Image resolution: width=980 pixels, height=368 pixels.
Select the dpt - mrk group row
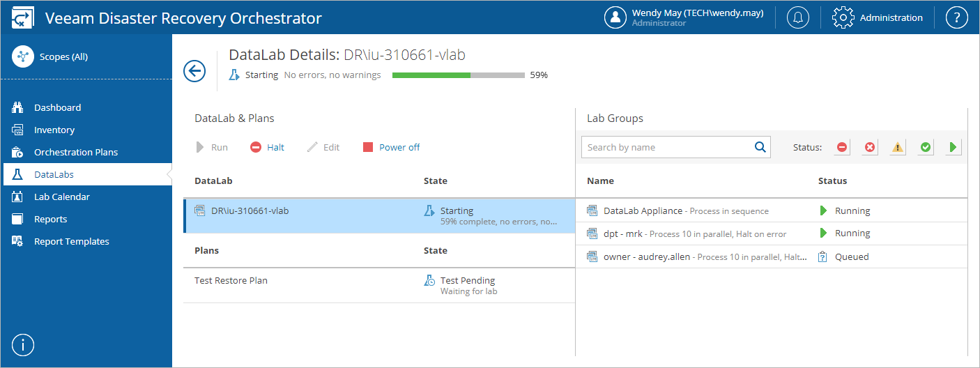[x=772, y=233]
